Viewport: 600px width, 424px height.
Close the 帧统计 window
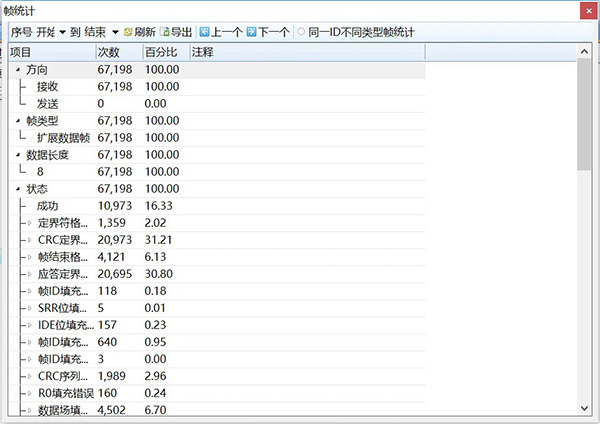coord(586,10)
